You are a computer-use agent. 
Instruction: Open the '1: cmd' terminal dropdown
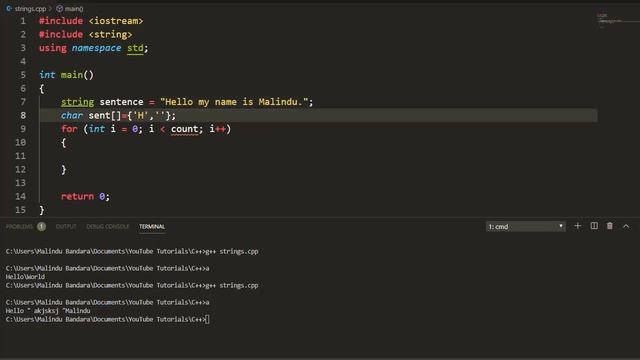click(525, 227)
